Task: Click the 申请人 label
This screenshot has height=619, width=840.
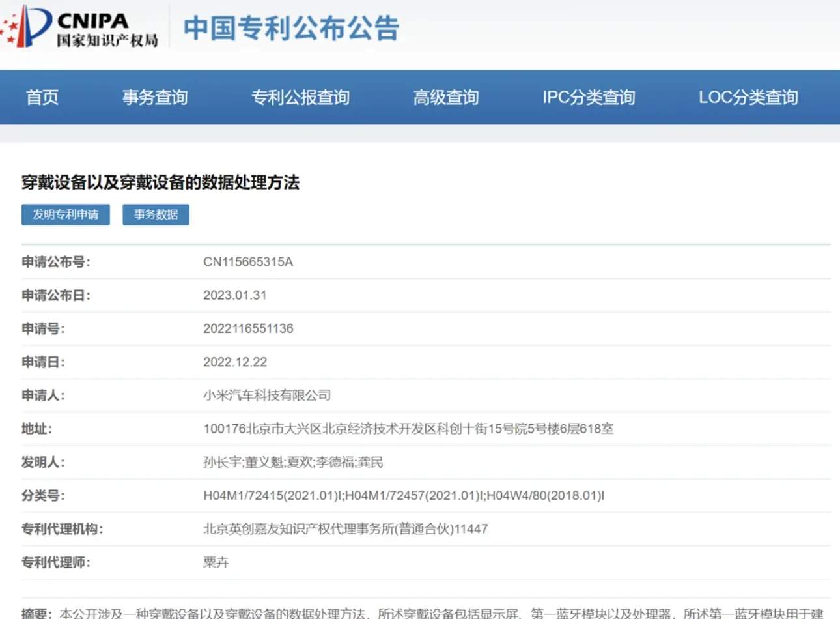Action: pyautogui.click(x=43, y=396)
